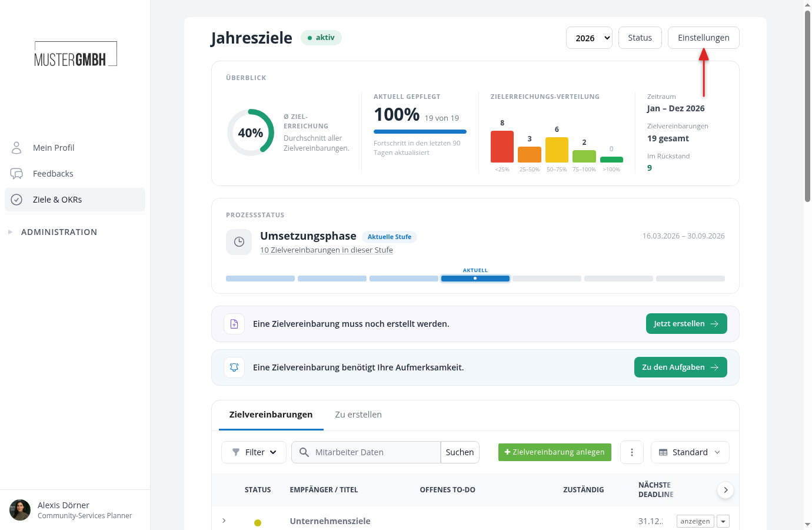This screenshot has height=530, width=812.
Task: Click the 100% update progress bar
Action: click(420, 131)
